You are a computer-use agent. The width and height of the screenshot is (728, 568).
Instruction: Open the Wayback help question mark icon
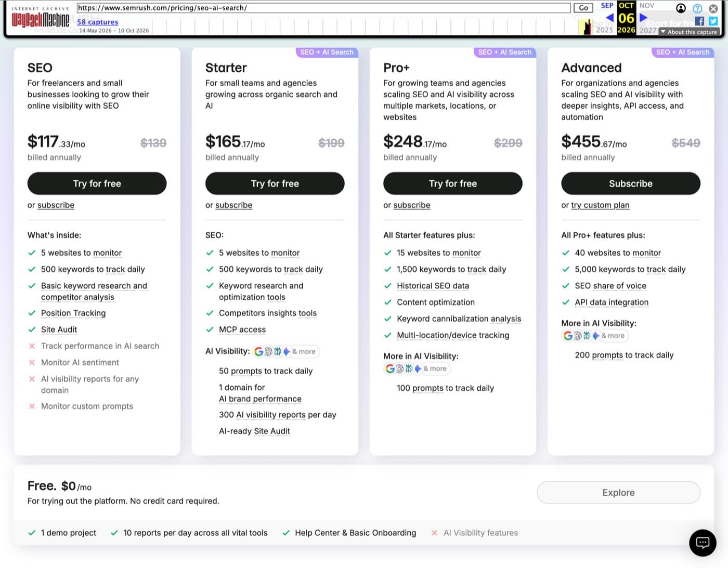point(697,8)
